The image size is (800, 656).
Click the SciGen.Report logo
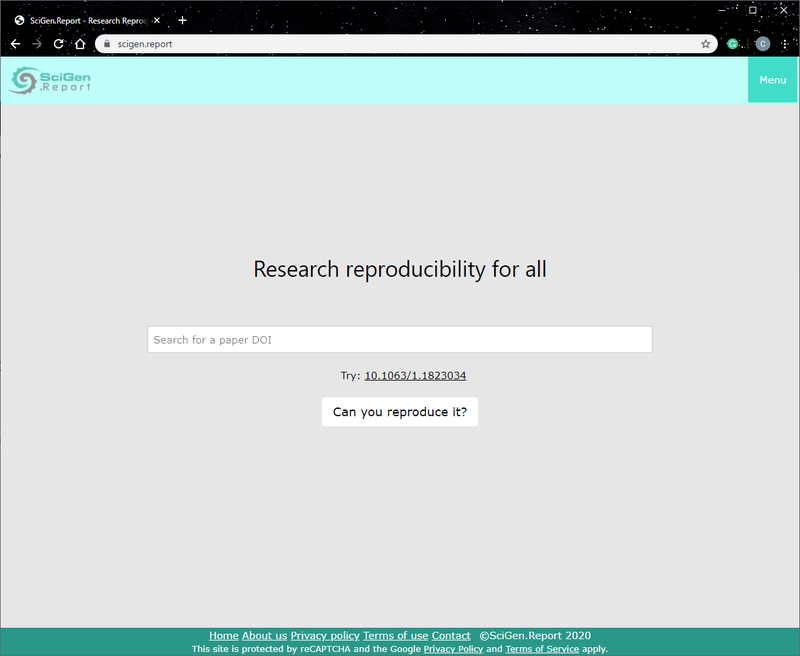tap(50, 80)
